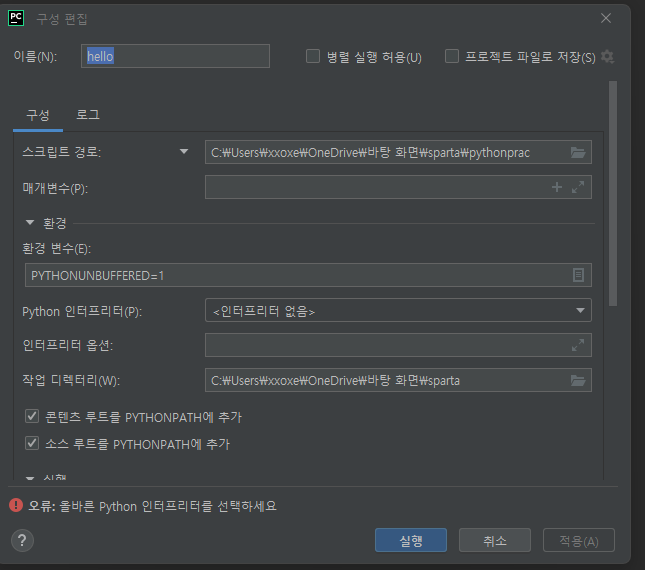The height and width of the screenshot is (570, 645).
Task: Click the 취소 button
Action: 495,540
